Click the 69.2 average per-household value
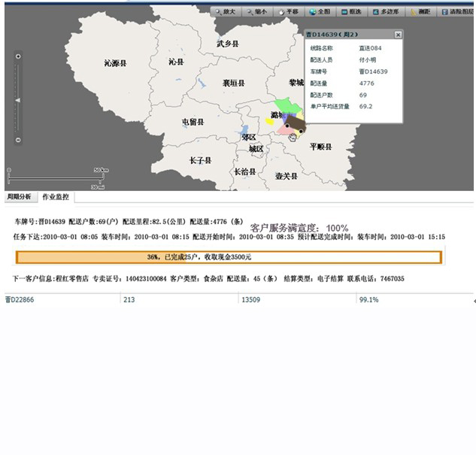 tap(365, 107)
